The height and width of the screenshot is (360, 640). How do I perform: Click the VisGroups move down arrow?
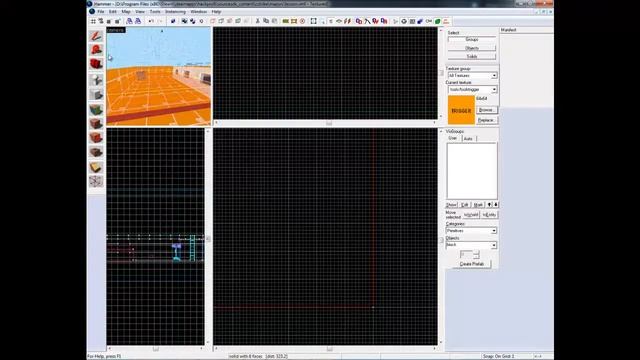pyautogui.click(x=496, y=204)
